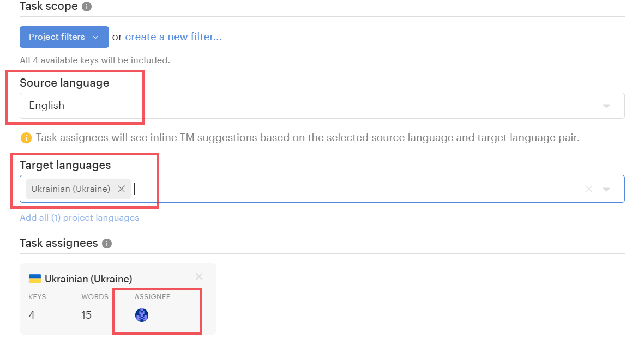Click the Ukrainian (Ukraine) tag label

(71, 189)
